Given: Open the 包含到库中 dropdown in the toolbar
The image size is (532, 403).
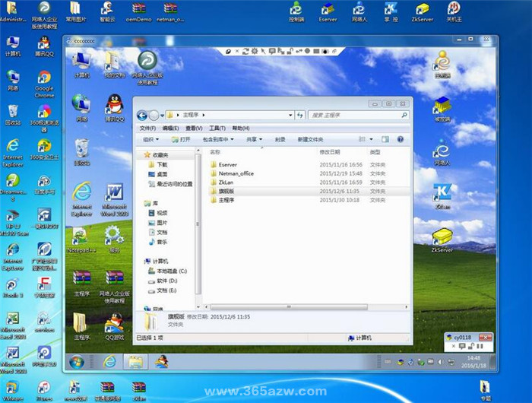Looking at the screenshot, I should point(218,140).
